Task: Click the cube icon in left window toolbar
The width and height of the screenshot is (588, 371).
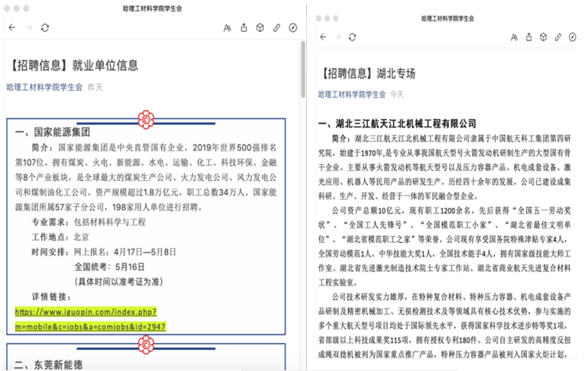Action: (x=260, y=27)
